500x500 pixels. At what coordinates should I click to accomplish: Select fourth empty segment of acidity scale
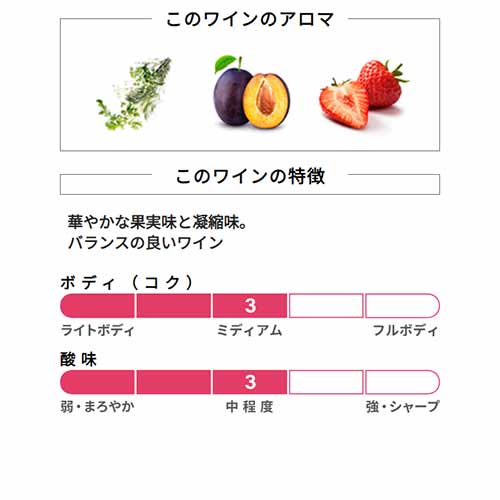(326, 382)
